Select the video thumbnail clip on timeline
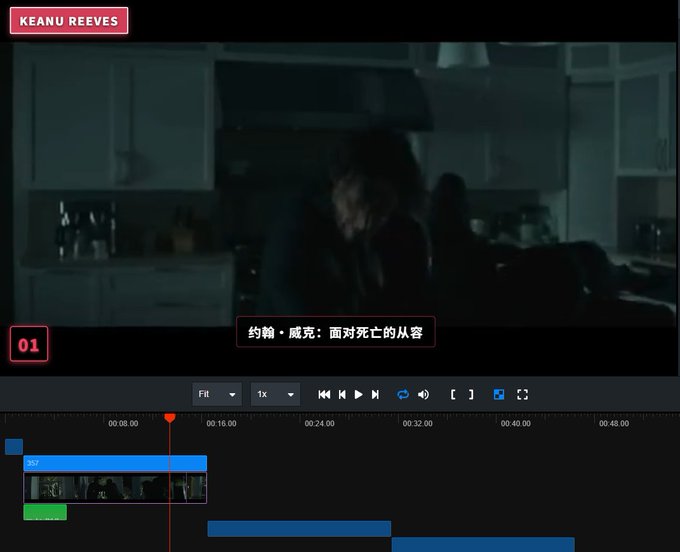The image size is (680, 552). [115, 488]
